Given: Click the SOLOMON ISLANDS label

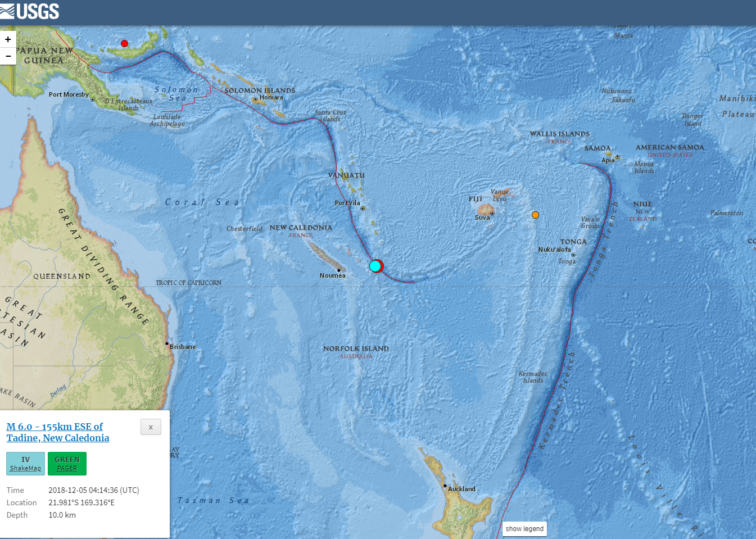Looking at the screenshot, I should click(260, 90).
